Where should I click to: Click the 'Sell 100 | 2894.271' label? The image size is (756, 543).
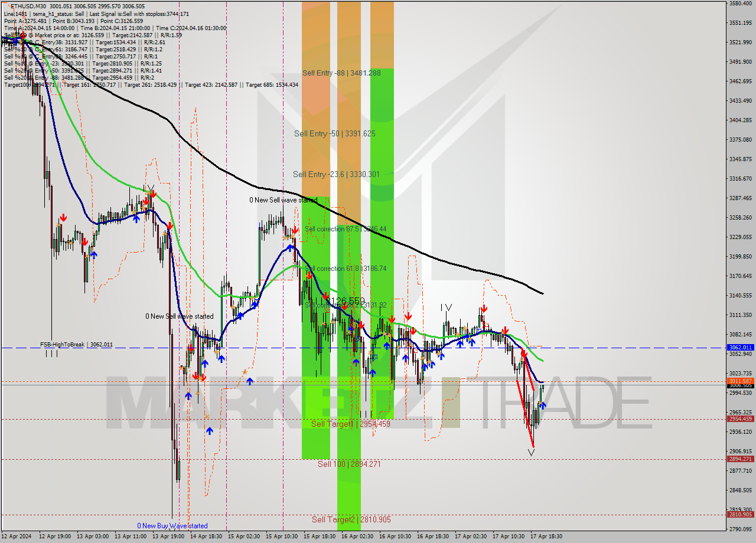coord(349,464)
